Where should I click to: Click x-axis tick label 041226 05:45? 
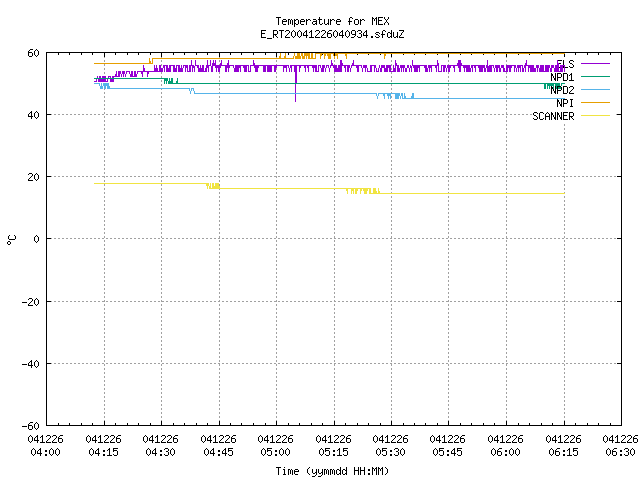(448, 446)
